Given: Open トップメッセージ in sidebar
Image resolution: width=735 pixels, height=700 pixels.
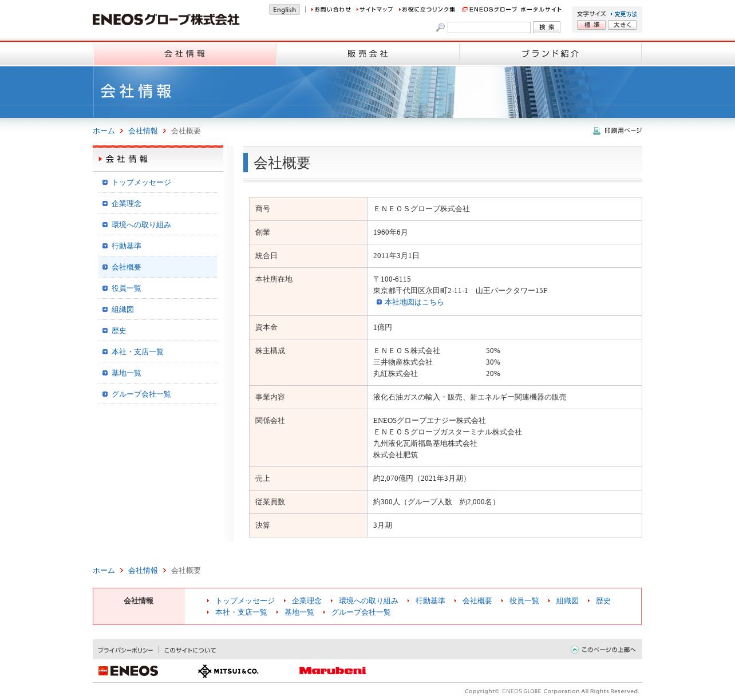Looking at the screenshot, I should (x=141, y=183).
